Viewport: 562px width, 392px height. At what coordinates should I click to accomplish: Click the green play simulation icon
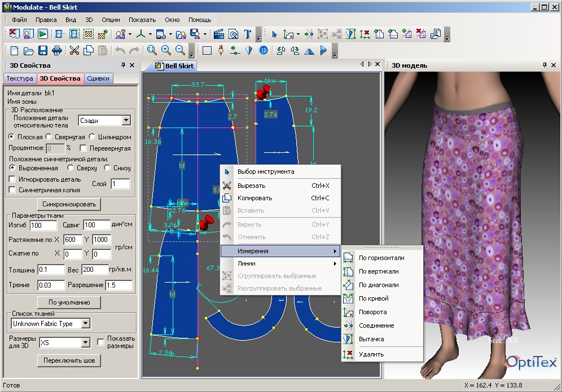point(43,34)
